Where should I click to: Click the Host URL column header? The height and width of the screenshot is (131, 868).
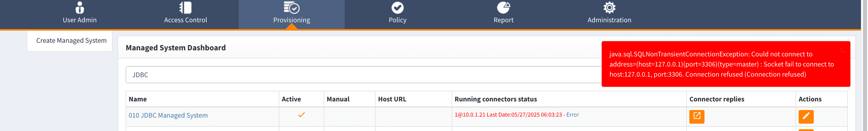(392, 99)
